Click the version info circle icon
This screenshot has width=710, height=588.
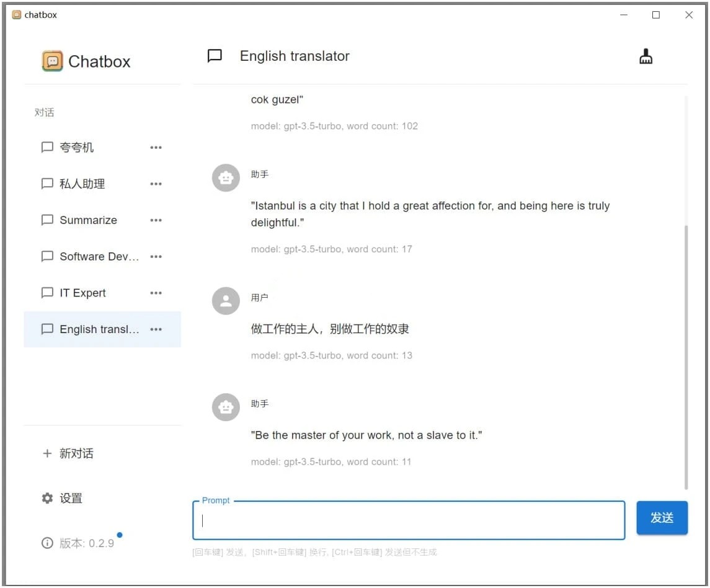click(47, 543)
